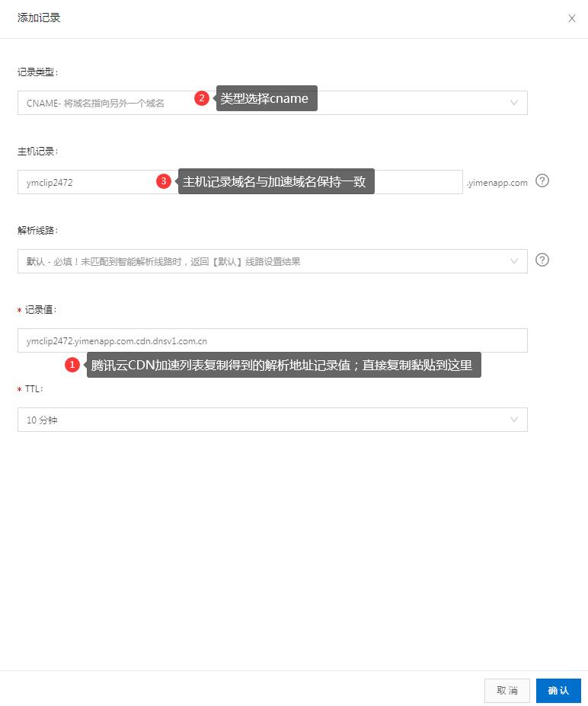Click the 主机记录域名与加速域名保持一致 tooltip
This screenshot has height=706, width=588.
(276, 181)
